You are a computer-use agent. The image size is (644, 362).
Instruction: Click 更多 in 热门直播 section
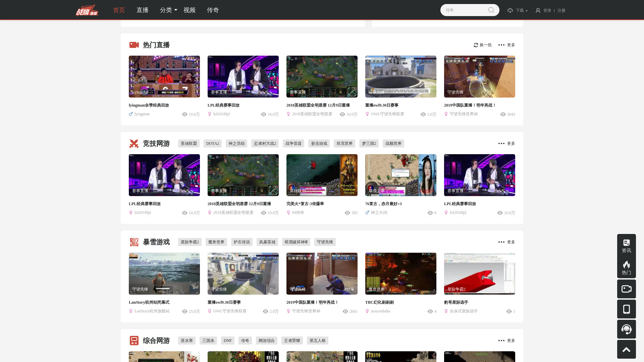(511, 45)
